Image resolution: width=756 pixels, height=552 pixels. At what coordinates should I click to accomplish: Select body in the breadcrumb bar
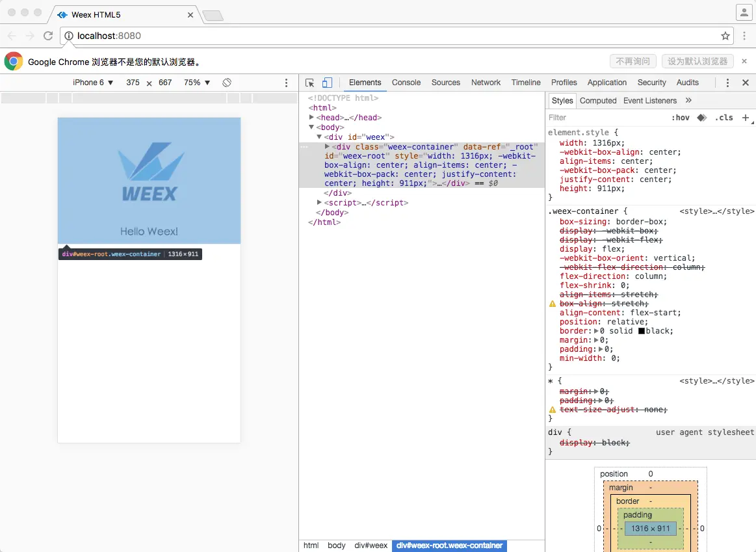coord(336,545)
